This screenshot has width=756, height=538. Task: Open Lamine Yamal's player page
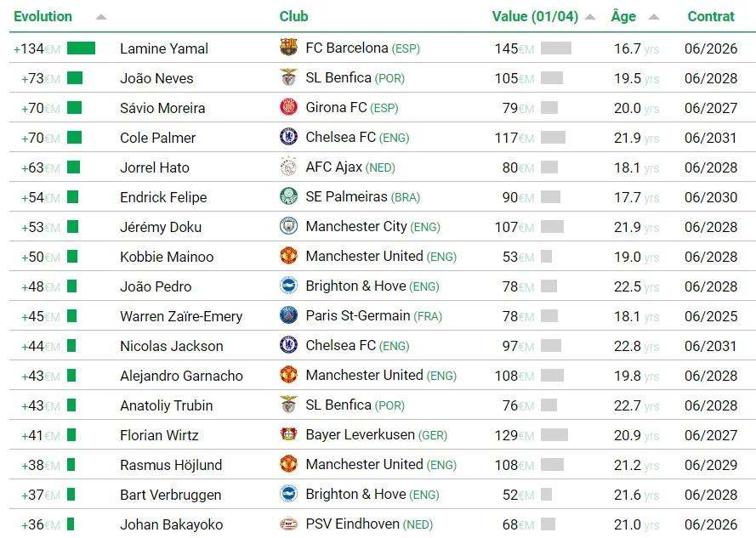[164, 48]
